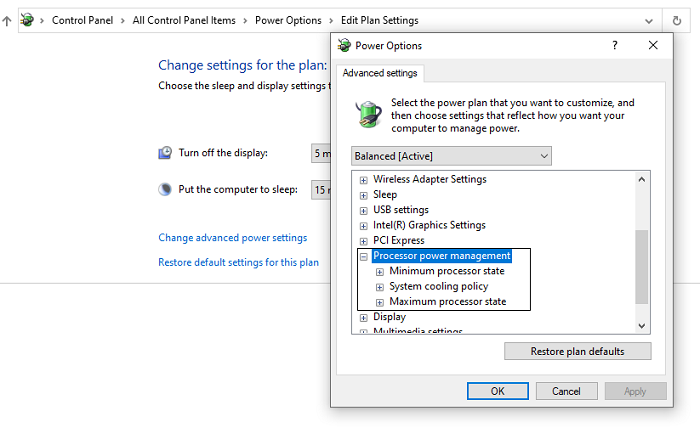Expand System cooling policy setting
This screenshot has height=428, width=700.
pyautogui.click(x=380, y=287)
